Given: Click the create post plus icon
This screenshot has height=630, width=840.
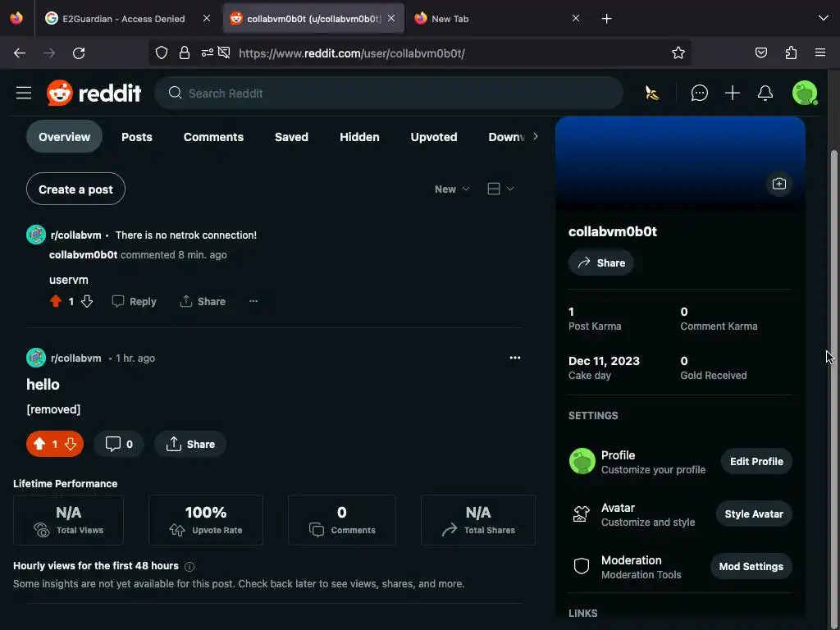Looking at the screenshot, I should click(733, 94).
